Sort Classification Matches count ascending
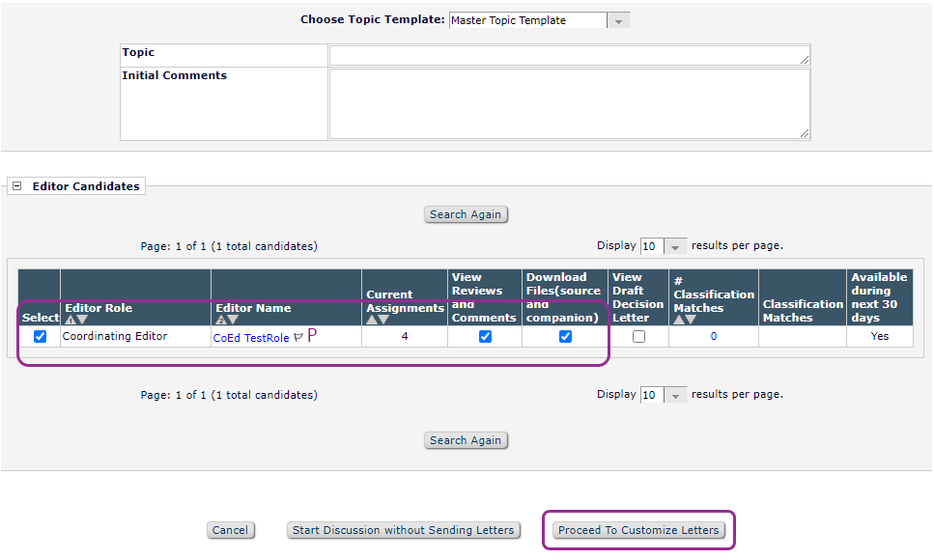The width and height of the screenshot is (934, 560). coord(679,320)
